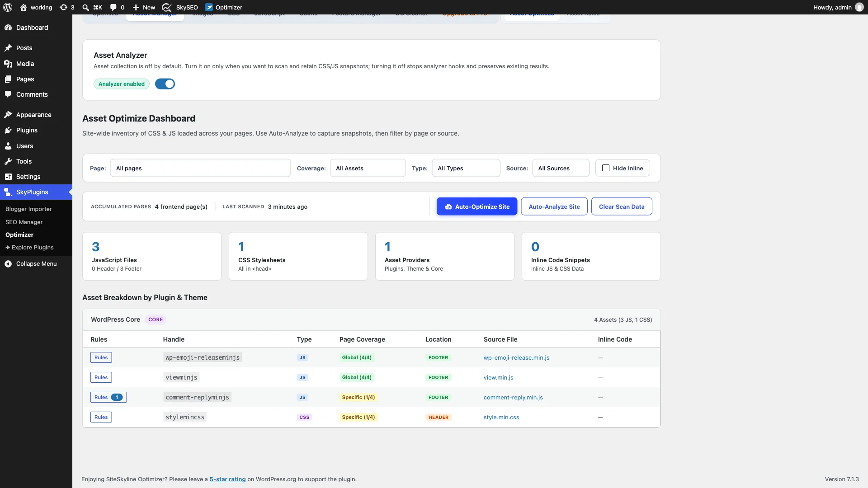This screenshot has width=868, height=488.
Task: Open Rules for stylemincss row
Action: [x=101, y=417]
